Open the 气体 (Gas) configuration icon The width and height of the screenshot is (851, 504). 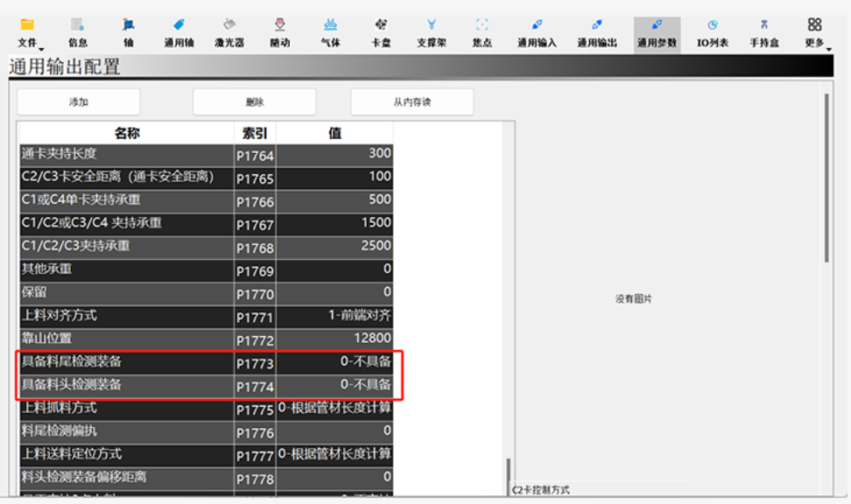pyautogui.click(x=330, y=32)
